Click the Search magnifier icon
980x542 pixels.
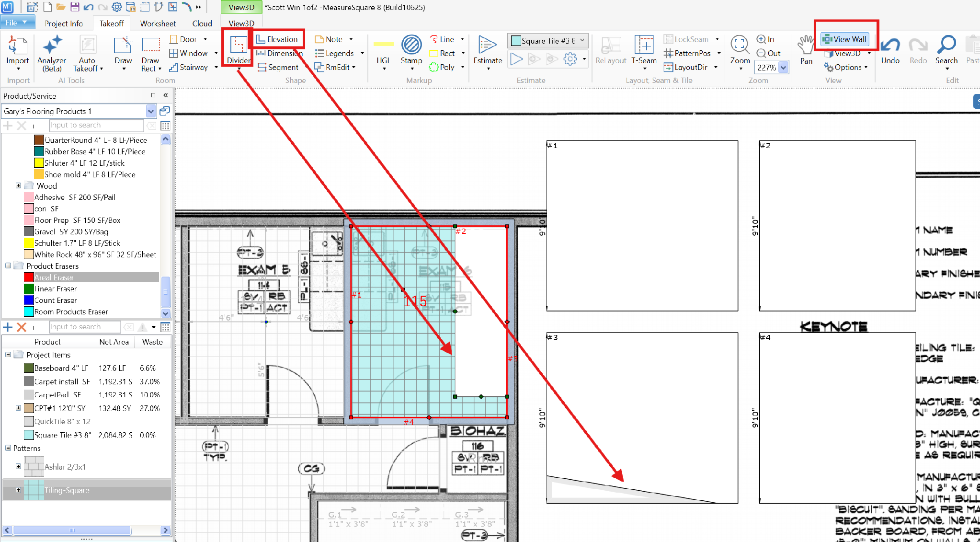pos(946,50)
